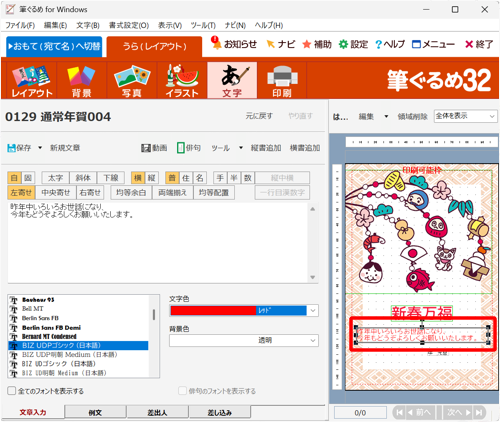Click 元に戻す undo button
The height and width of the screenshot is (422, 500).
coord(259,116)
